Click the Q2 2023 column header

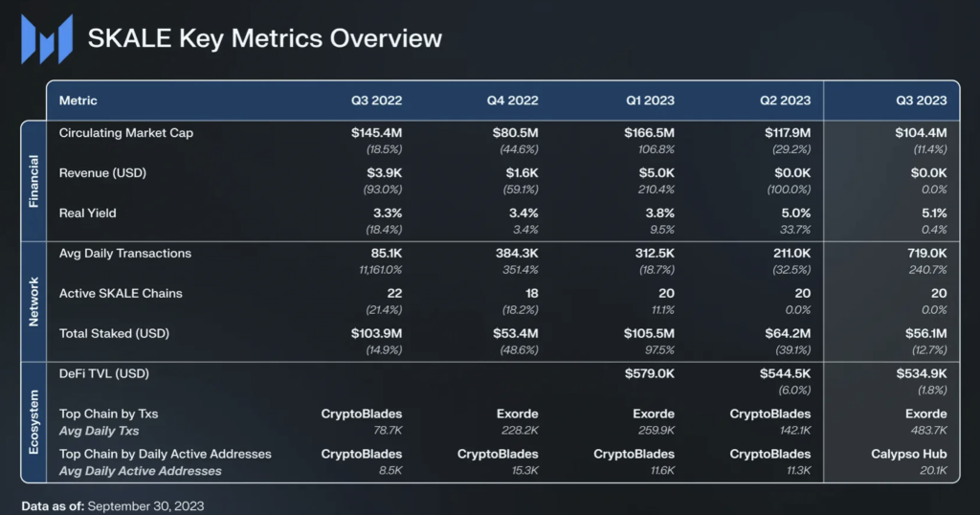click(x=785, y=101)
